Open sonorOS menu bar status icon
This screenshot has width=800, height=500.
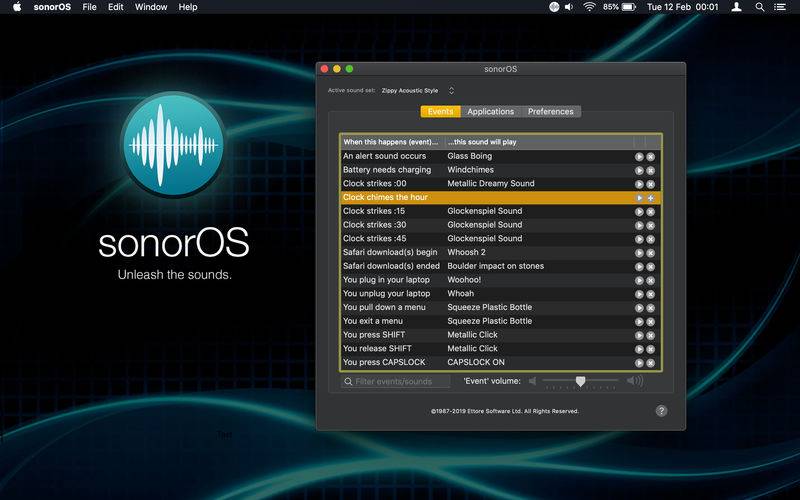554,7
